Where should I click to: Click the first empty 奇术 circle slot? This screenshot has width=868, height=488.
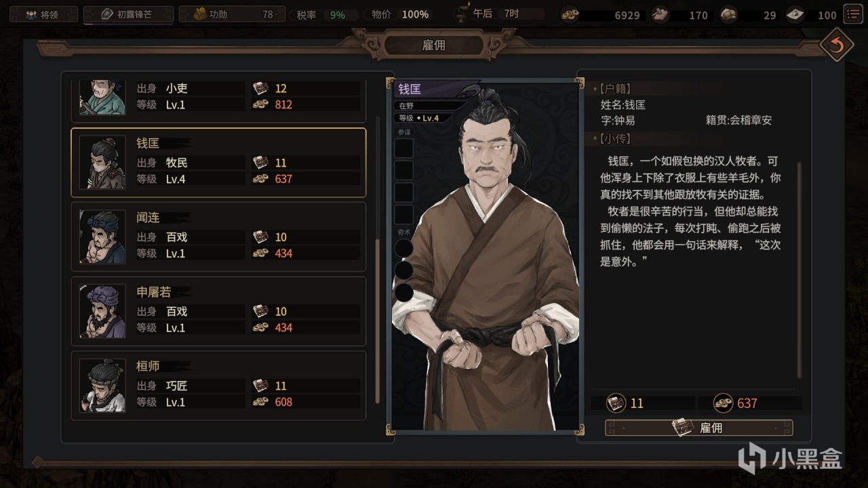point(404,248)
